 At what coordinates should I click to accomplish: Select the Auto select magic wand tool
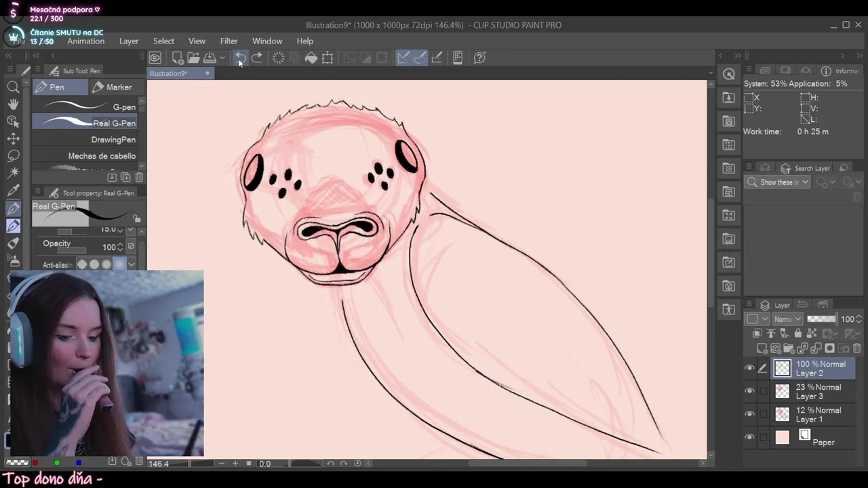pyautogui.click(x=13, y=174)
